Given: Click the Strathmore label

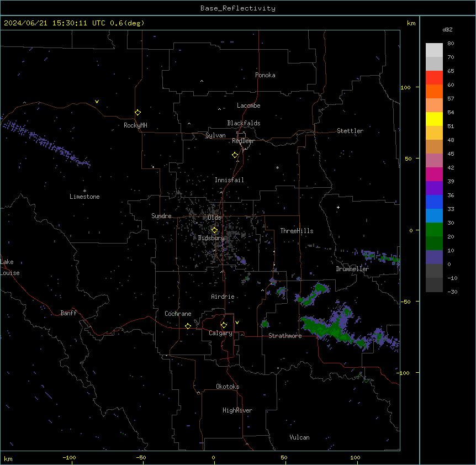Looking at the screenshot, I should tap(285, 336).
